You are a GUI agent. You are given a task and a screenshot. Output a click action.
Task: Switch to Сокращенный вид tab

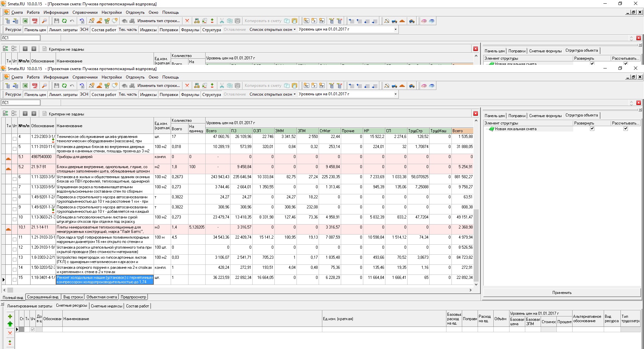[x=43, y=297]
